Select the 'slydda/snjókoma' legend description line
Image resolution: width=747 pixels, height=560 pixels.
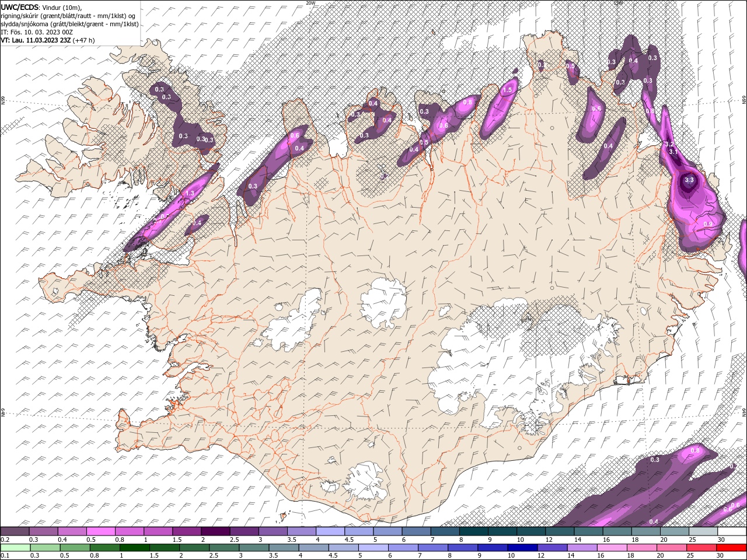69,24
